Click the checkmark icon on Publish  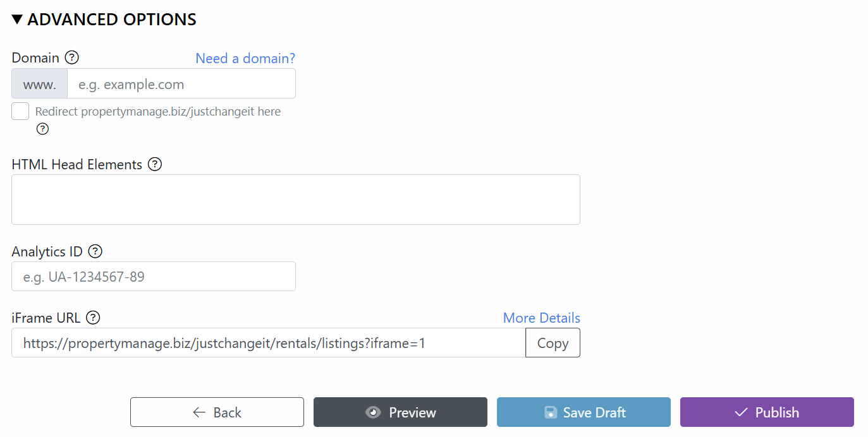click(742, 412)
